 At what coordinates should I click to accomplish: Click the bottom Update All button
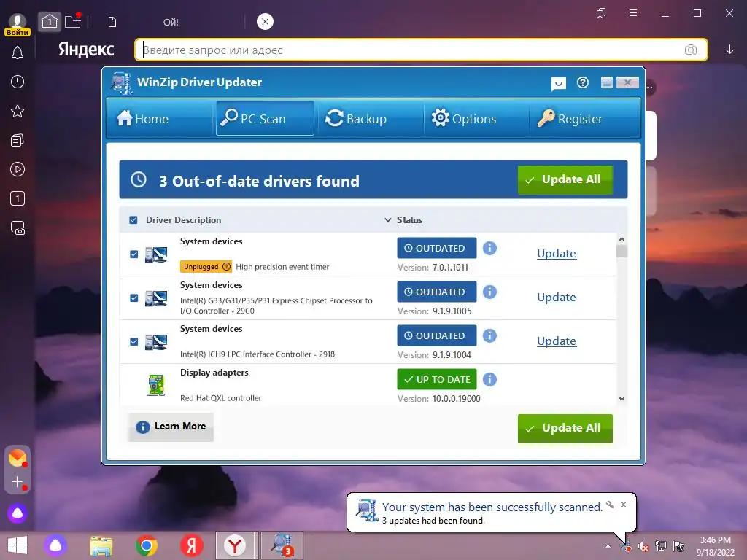point(565,428)
